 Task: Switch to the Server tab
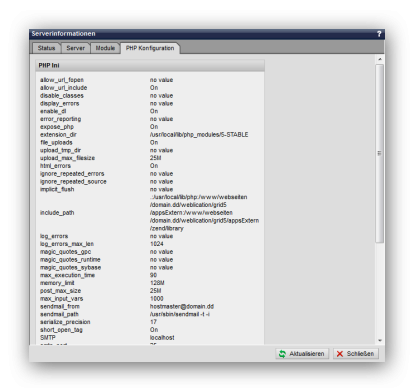76,48
